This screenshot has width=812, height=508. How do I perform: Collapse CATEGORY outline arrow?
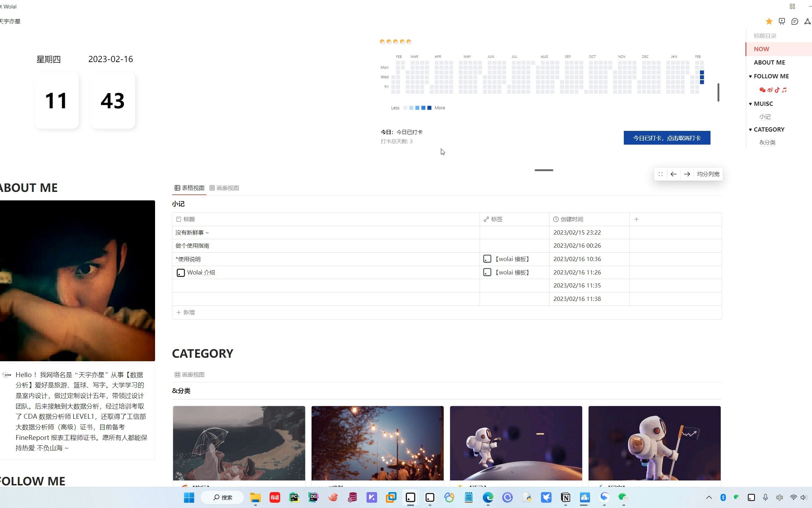750,129
